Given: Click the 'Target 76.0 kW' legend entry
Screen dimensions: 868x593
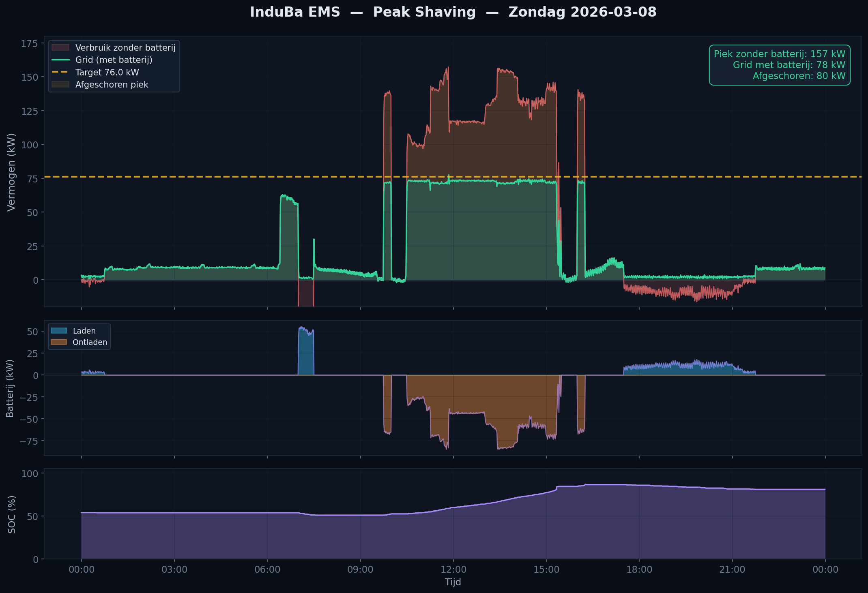Looking at the screenshot, I should tap(107, 73).
